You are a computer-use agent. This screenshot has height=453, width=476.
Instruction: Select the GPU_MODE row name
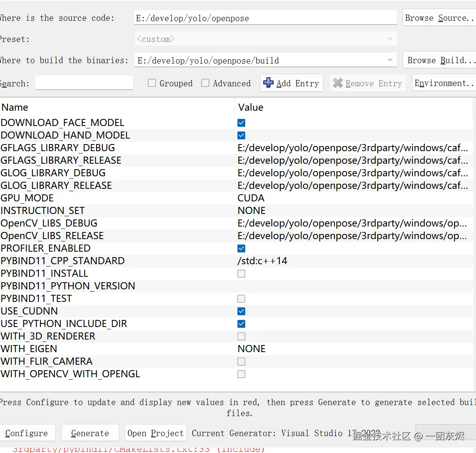point(27,198)
